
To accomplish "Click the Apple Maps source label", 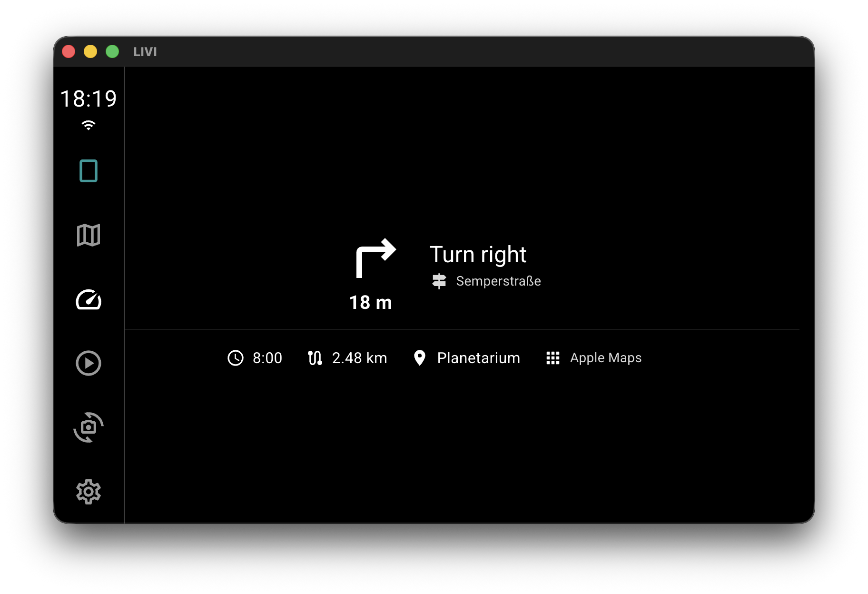I will click(x=605, y=357).
